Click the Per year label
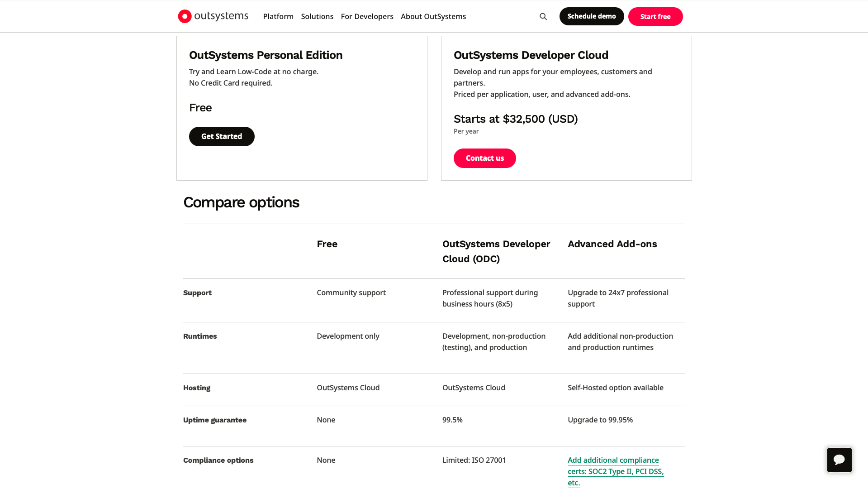 466,131
